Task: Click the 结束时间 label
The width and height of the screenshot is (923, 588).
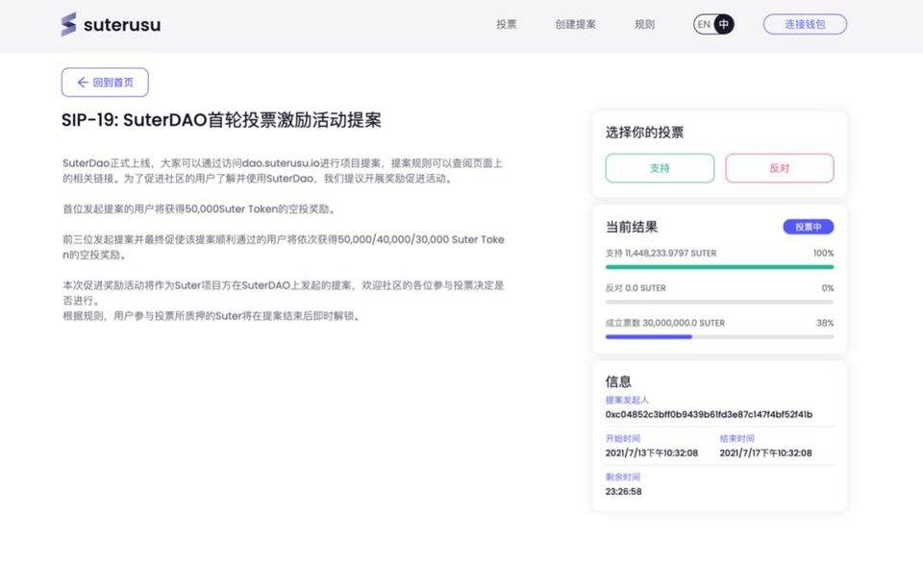Action: tap(737, 439)
